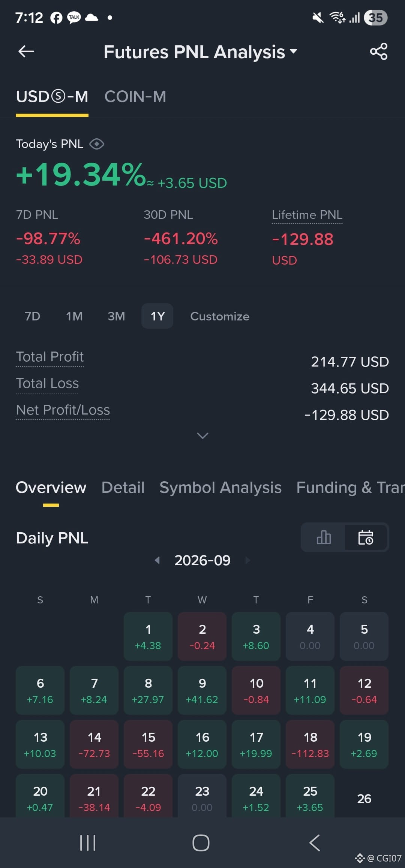Tap the Android home button

(201, 843)
